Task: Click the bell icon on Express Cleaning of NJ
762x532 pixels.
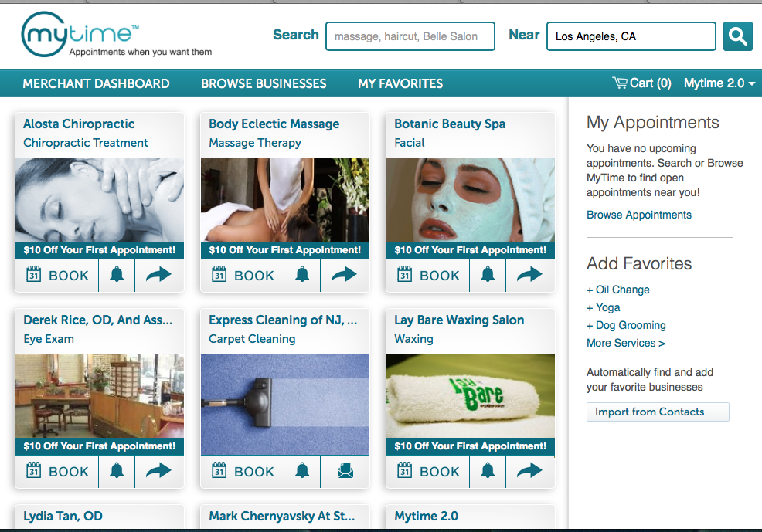Action: [302, 471]
